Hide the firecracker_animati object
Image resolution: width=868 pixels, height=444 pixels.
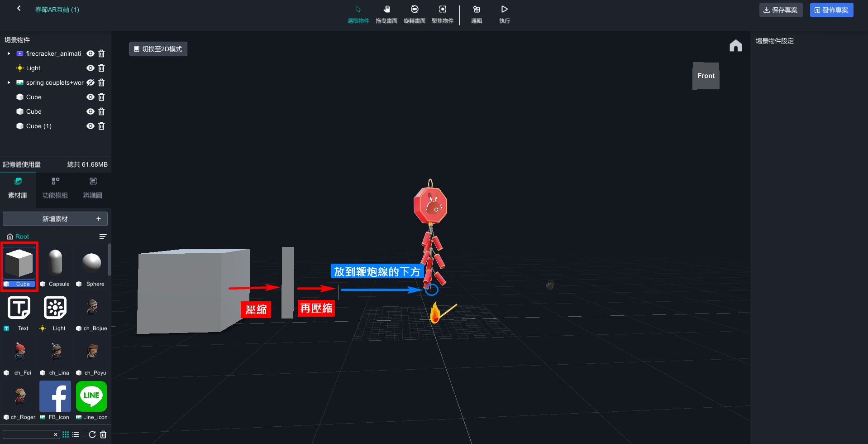91,53
